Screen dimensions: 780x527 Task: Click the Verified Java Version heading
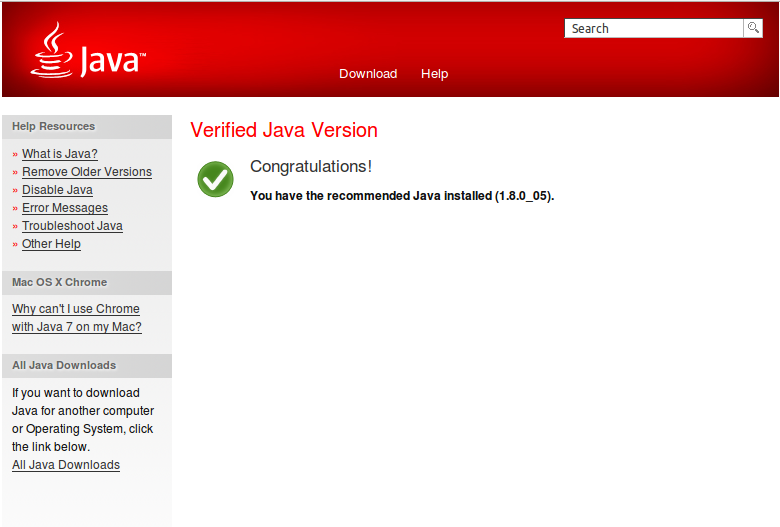click(x=284, y=130)
